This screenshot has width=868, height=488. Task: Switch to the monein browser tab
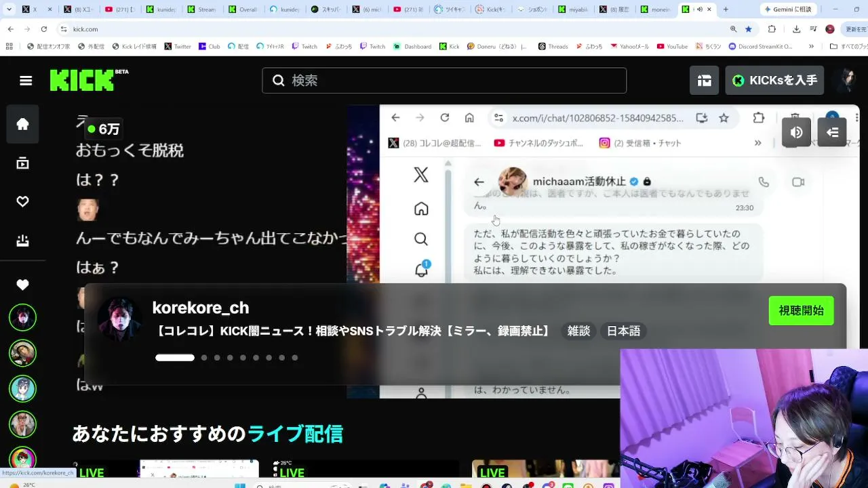click(656, 9)
